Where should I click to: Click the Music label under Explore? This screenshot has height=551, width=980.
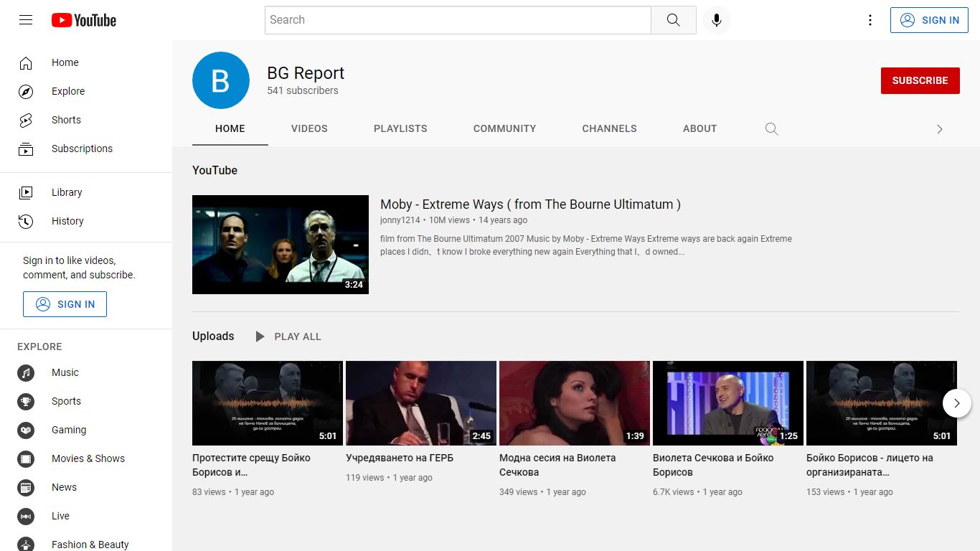tap(65, 373)
